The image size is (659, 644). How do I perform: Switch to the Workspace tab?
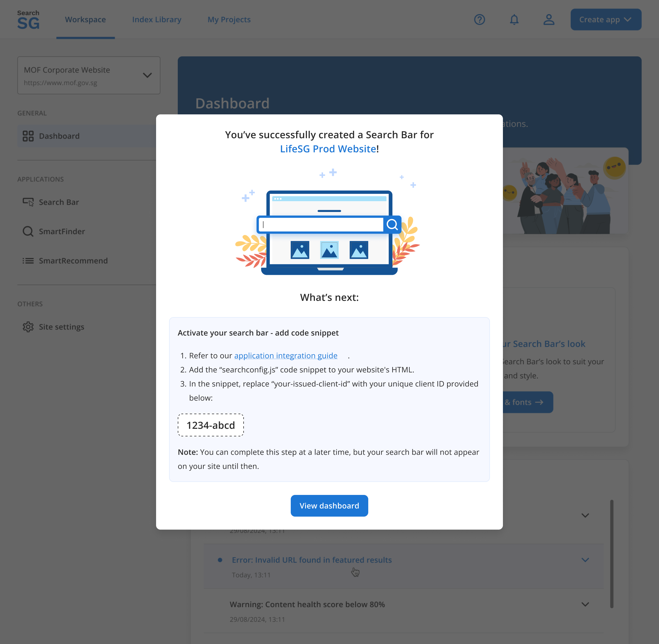(85, 19)
